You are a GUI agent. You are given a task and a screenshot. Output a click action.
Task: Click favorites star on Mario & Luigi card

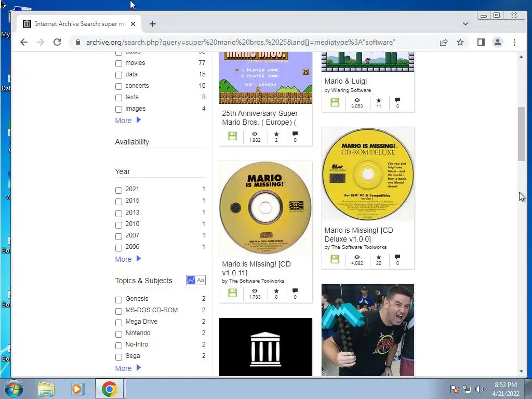[379, 100]
